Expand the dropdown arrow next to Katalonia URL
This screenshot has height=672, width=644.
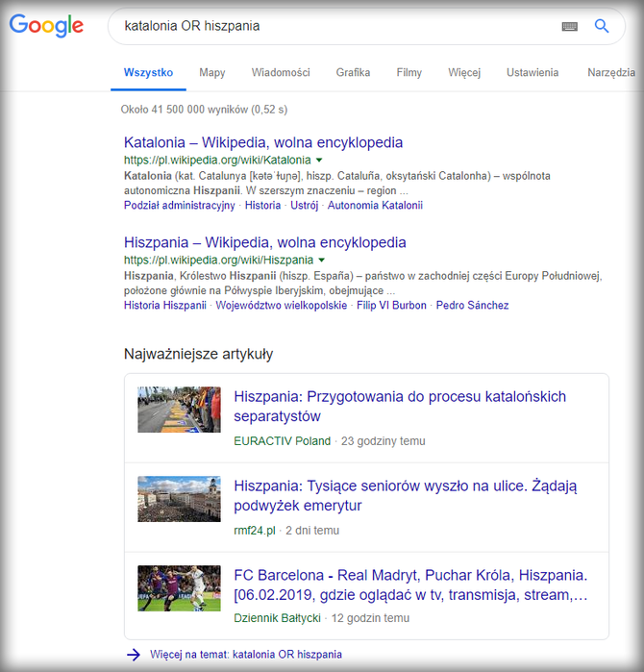coord(319,161)
